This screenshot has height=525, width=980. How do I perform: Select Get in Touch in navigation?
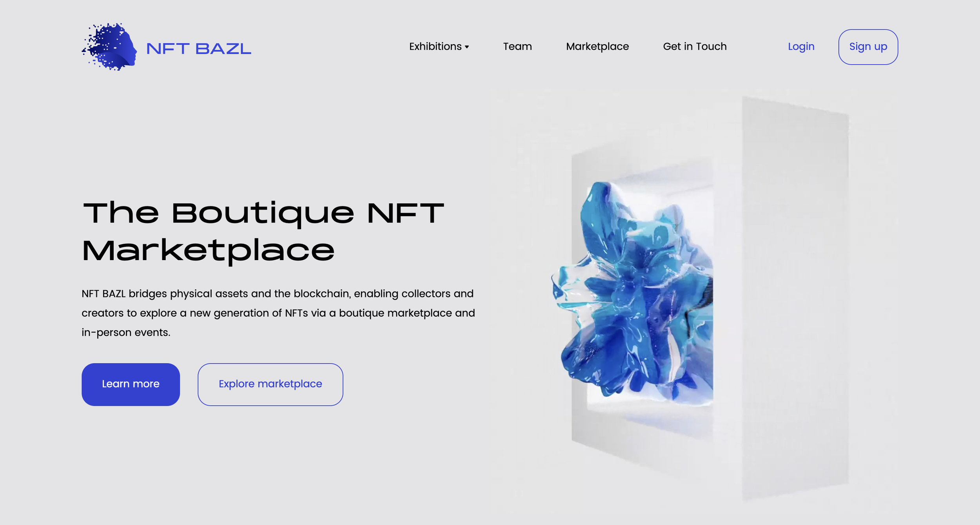pos(695,47)
